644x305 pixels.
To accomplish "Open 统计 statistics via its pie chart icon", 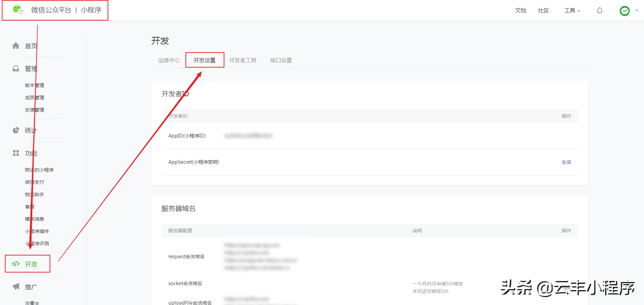I will [x=16, y=130].
